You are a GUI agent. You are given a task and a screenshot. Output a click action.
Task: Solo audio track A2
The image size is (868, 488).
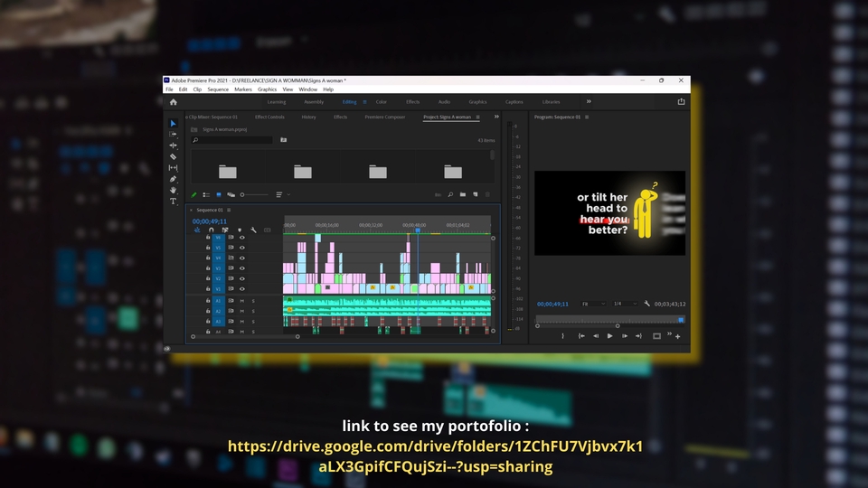click(x=253, y=312)
